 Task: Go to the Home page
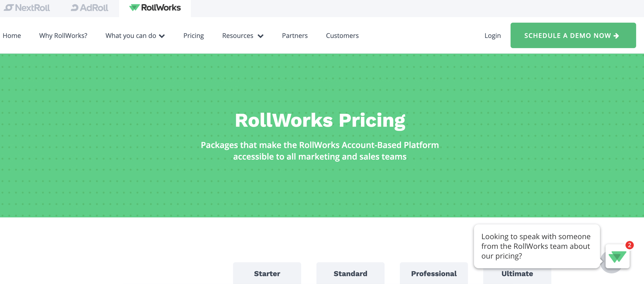click(12, 36)
